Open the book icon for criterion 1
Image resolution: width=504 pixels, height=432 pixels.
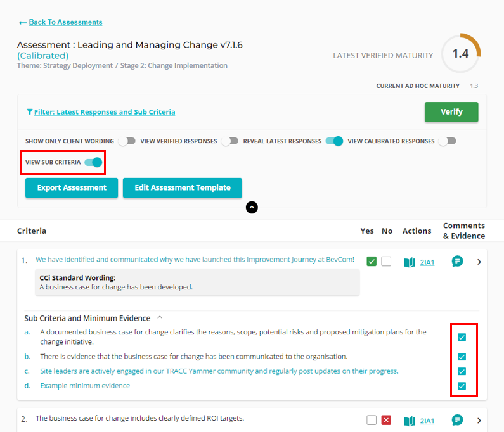pyautogui.click(x=410, y=262)
